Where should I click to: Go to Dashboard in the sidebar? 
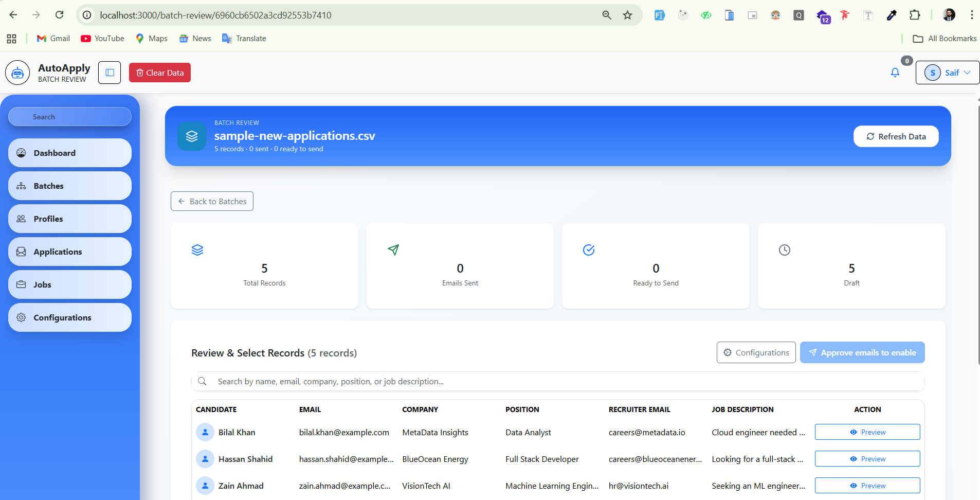coord(70,153)
